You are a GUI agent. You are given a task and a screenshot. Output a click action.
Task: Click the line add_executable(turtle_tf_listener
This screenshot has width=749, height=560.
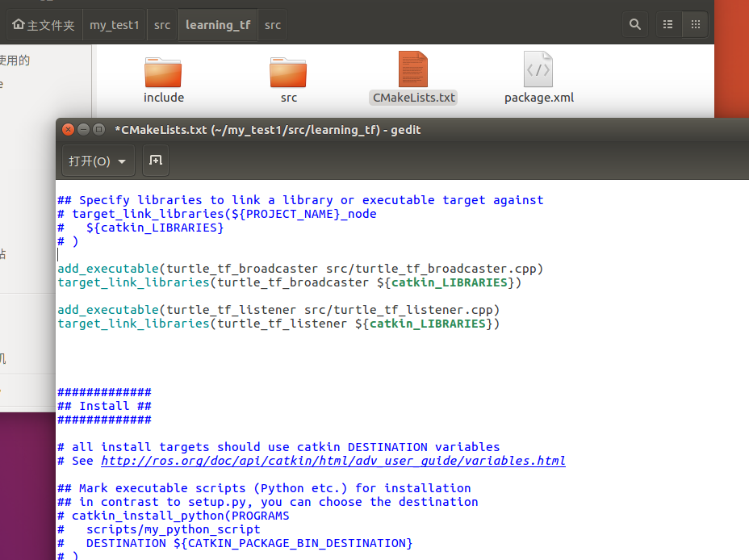278,310
